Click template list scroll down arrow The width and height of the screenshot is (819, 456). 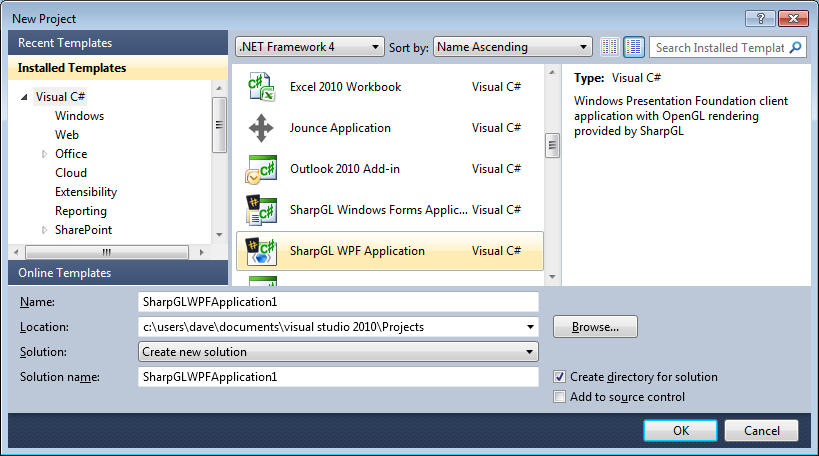pyautogui.click(x=552, y=277)
